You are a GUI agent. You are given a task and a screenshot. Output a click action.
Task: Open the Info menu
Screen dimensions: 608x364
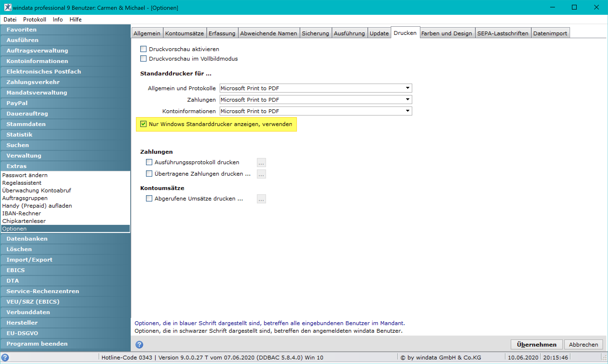58,19
